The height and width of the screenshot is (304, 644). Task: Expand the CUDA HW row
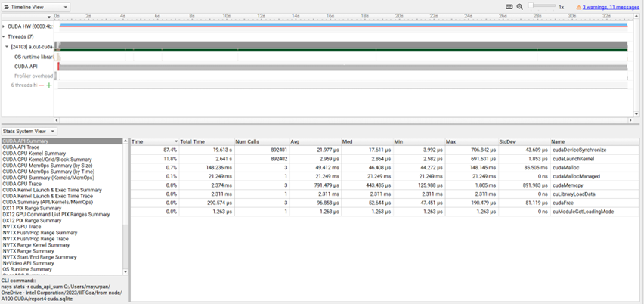3,26
